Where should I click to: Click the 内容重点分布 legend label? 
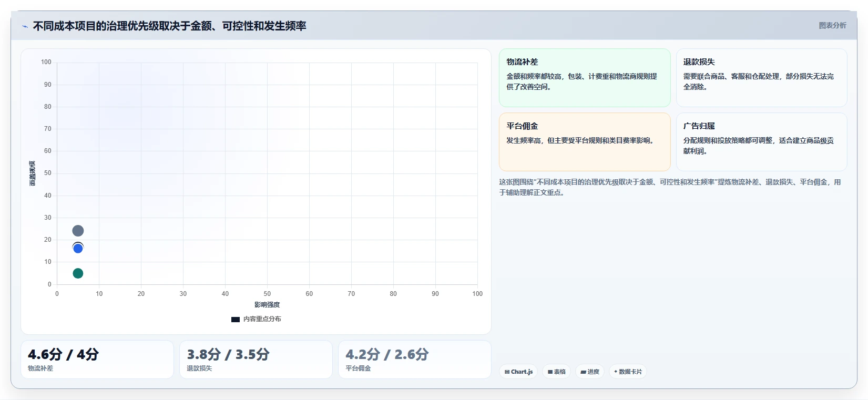[x=262, y=319]
